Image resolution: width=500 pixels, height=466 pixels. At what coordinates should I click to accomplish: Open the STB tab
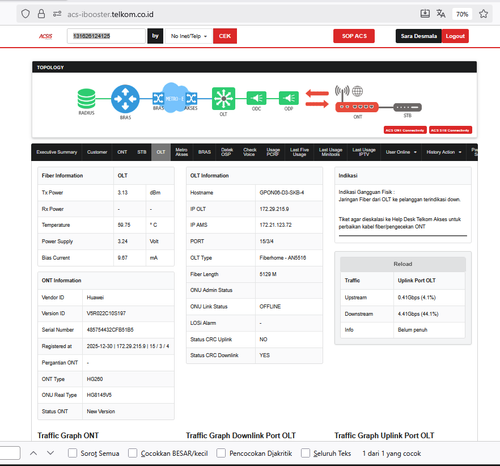(142, 152)
